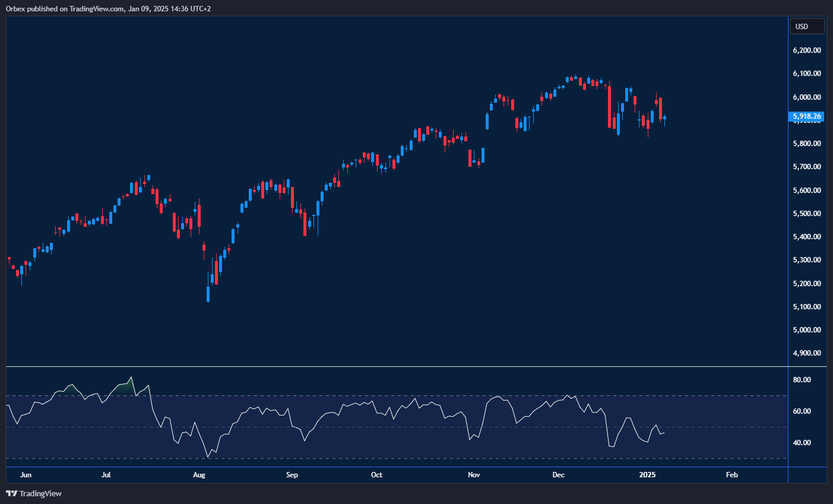Click the current price label 5,918.26
Viewport: 833px width, 504px height.
click(806, 117)
